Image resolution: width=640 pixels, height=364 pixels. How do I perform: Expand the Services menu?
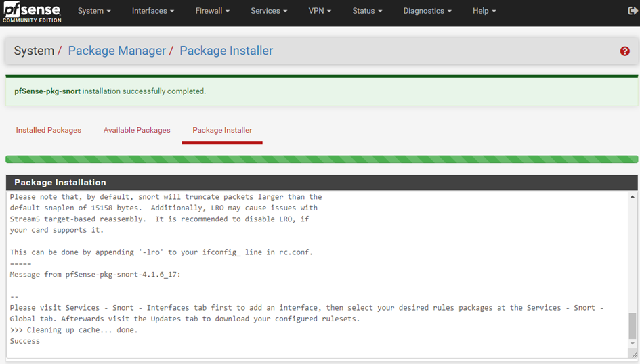[x=269, y=11]
